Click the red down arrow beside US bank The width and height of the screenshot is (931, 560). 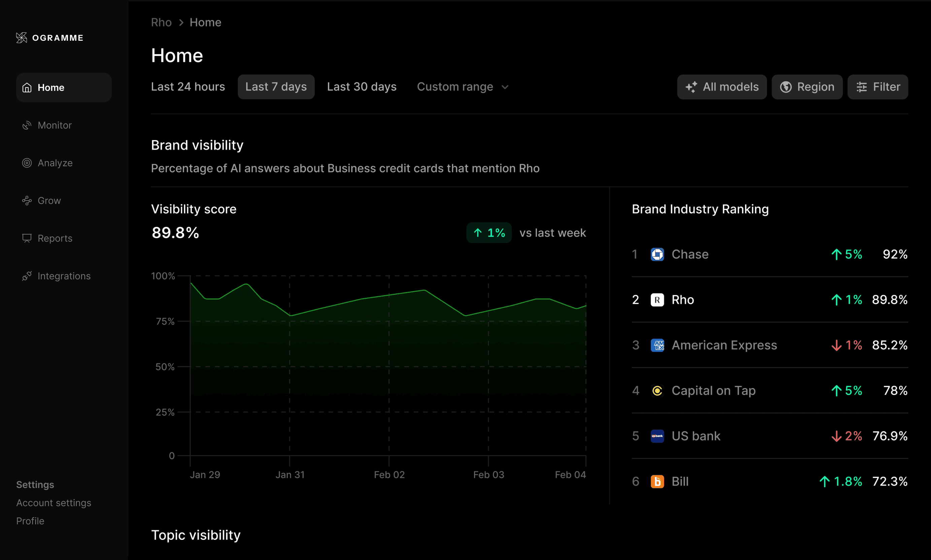click(836, 436)
